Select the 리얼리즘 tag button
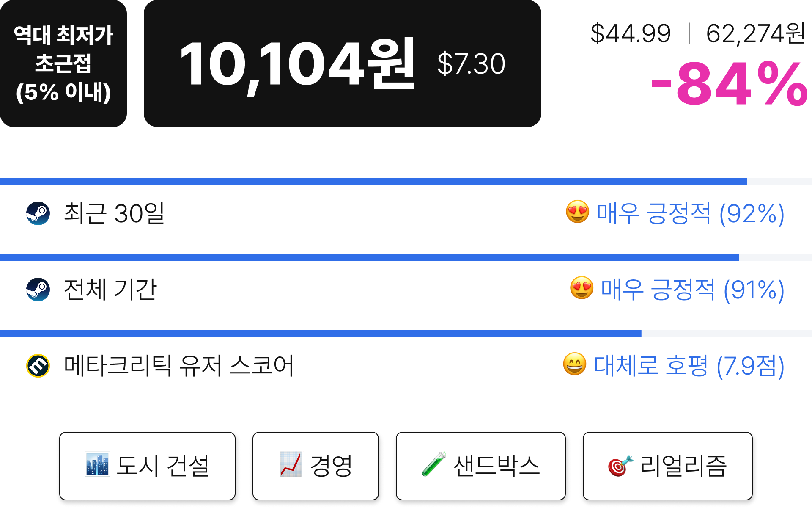 pyautogui.click(x=667, y=466)
